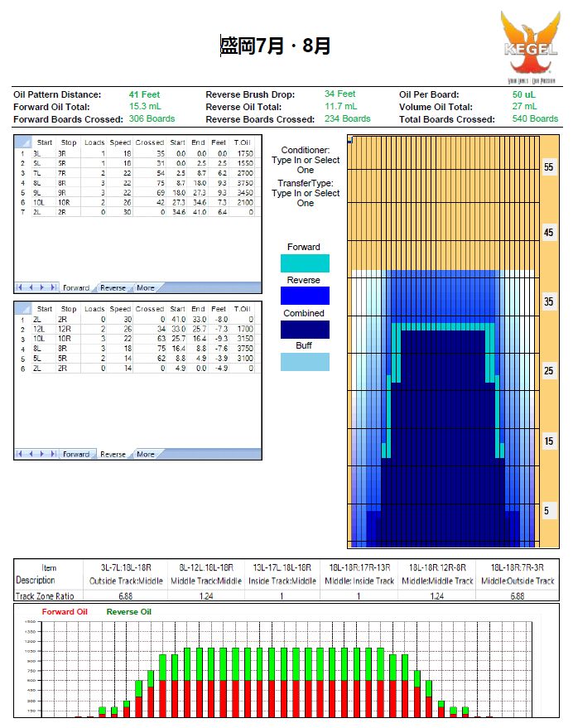The width and height of the screenshot is (573, 728).
Task: Select T.Oil cell 3450 in upper table
Action: pyautogui.click(x=243, y=192)
